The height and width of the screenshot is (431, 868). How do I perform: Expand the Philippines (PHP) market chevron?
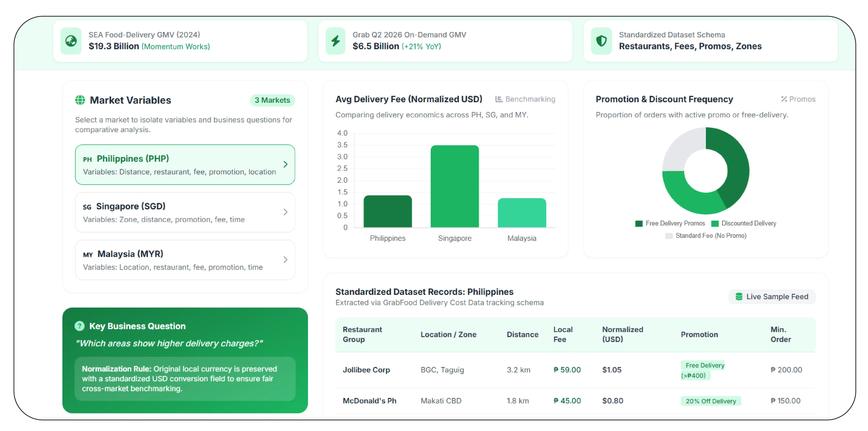[x=285, y=164]
